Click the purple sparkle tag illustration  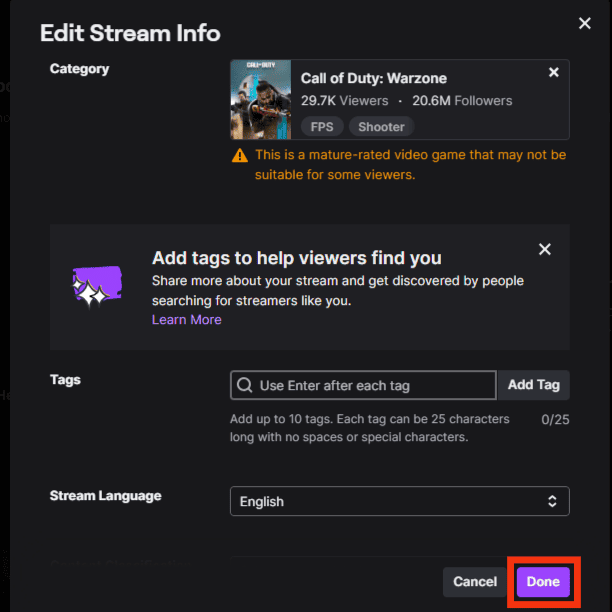click(x=97, y=286)
